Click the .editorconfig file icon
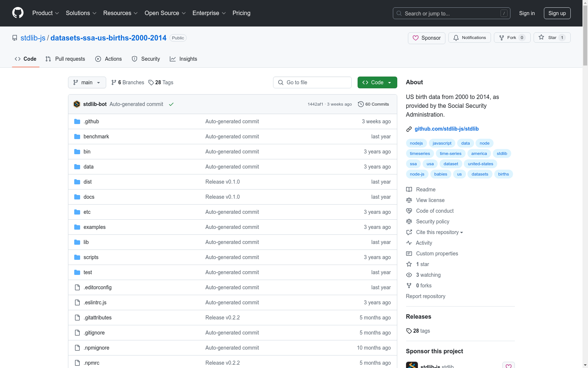The width and height of the screenshot is (588, 368). click(x=77, y=287)
